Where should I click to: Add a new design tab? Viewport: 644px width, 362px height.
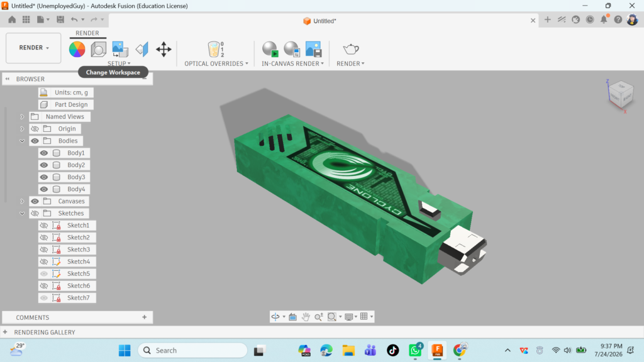point(548,19)
